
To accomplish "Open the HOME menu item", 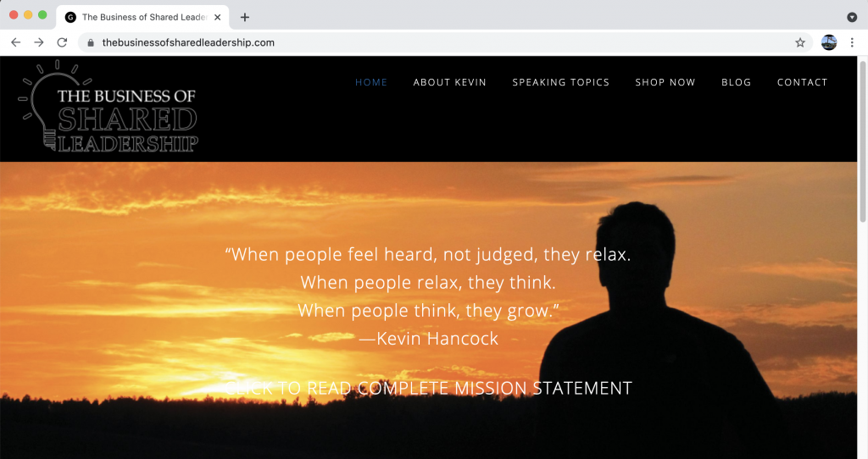I will (371, 82).
